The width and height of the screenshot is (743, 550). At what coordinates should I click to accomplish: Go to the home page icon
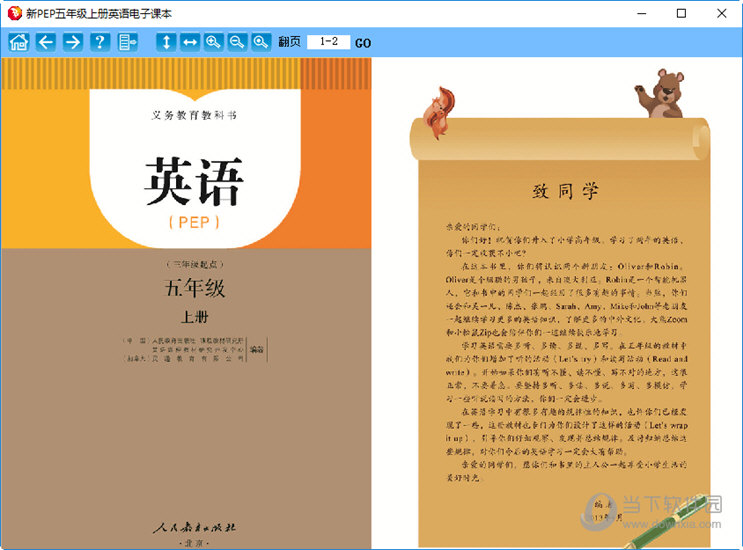[19, 42]
